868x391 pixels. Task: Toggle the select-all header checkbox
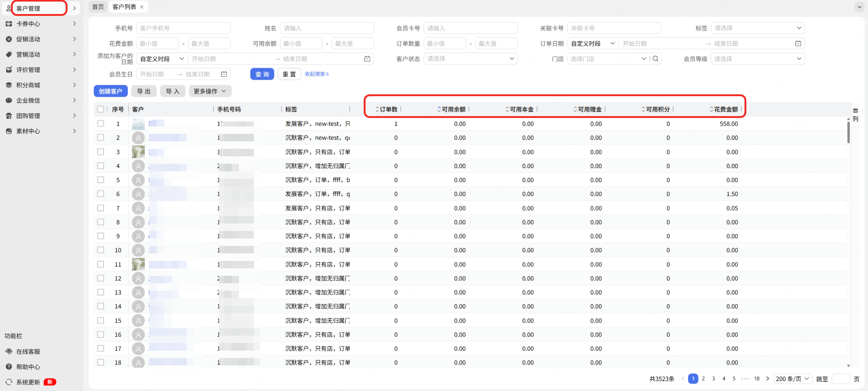click(x=100, y=109)
